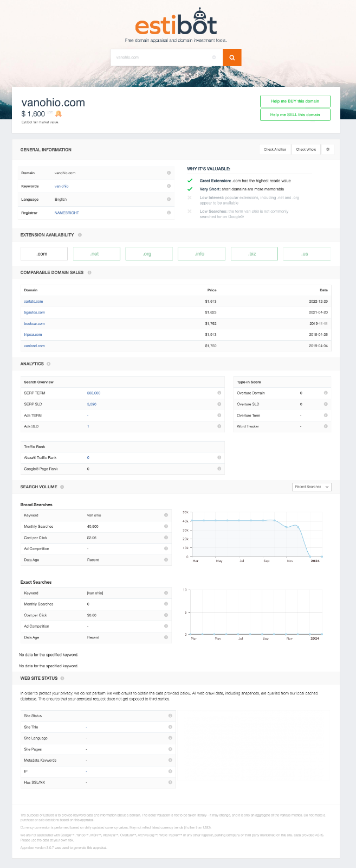Viewport: 356px width, 868px height.
Task: Click the info icon in the Alexa Traffic Rank row
Action: click(219, 457)
